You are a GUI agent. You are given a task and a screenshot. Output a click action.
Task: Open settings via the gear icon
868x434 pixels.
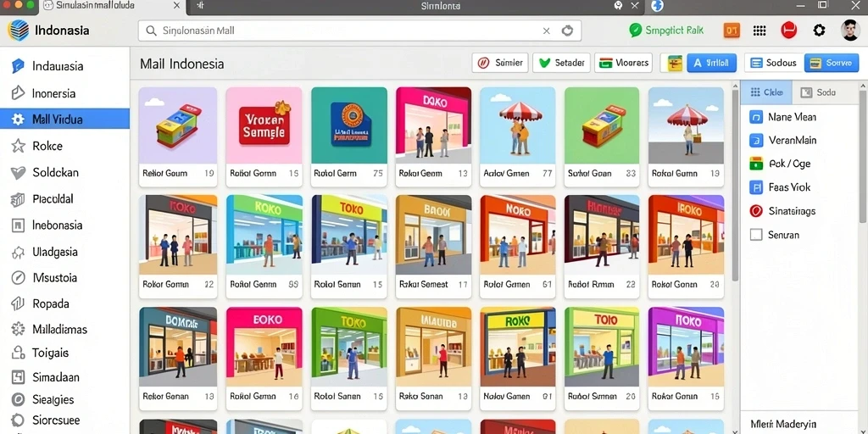(819, 31)
